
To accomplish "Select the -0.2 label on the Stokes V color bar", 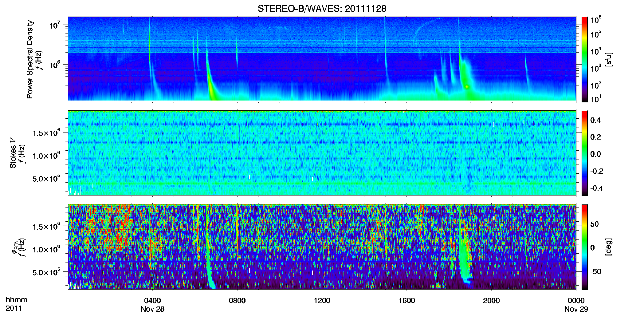I will tap(596, 171).
